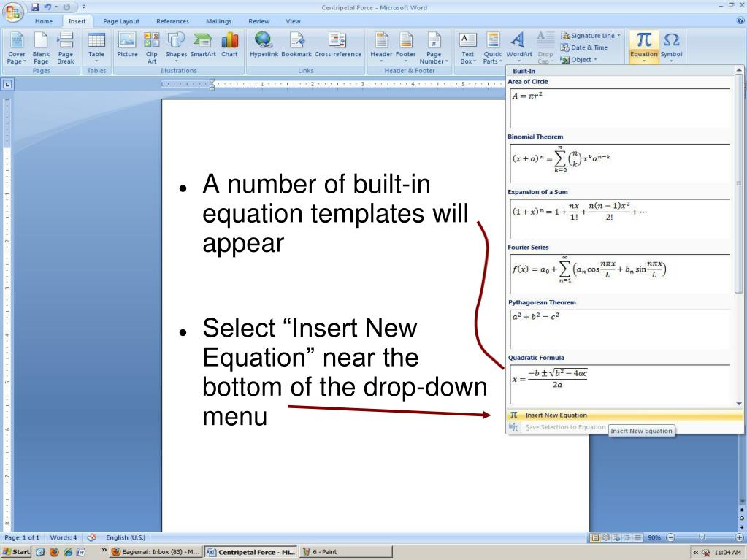747x560 pixels.
Task: Open the Shapes gallery
Action: [176, 47]
